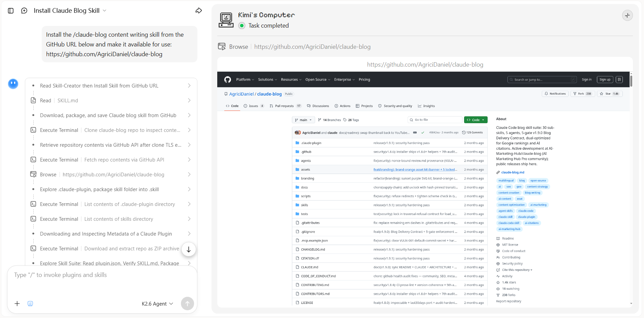Open the .mcp.example.json file

tap(314, 241)
